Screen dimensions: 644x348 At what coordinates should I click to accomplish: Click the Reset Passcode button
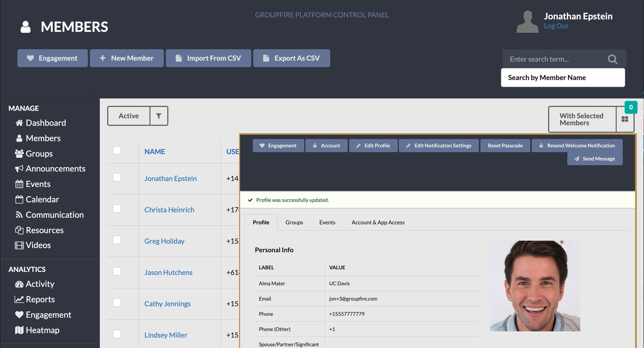point(505,145)
